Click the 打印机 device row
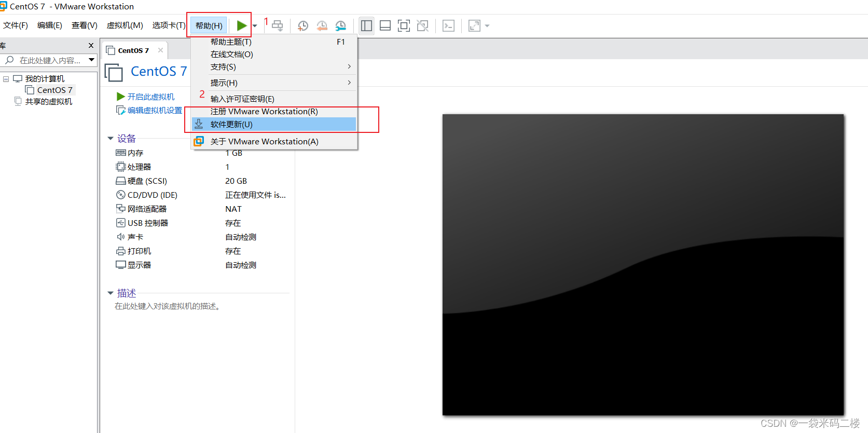Image resolution: width=868 pixels, height=433 pixels. (x=201, y=251)
